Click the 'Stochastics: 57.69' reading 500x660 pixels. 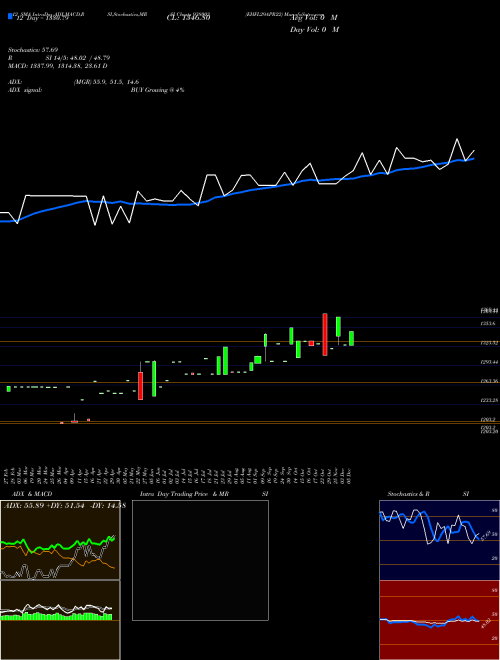pyautogui.click(x=33, y=50)
